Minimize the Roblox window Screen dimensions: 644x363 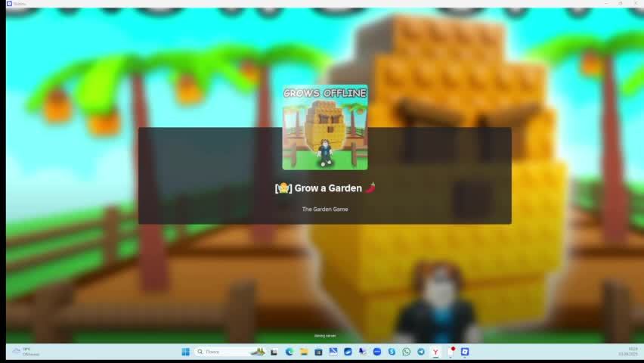(605, 3)
